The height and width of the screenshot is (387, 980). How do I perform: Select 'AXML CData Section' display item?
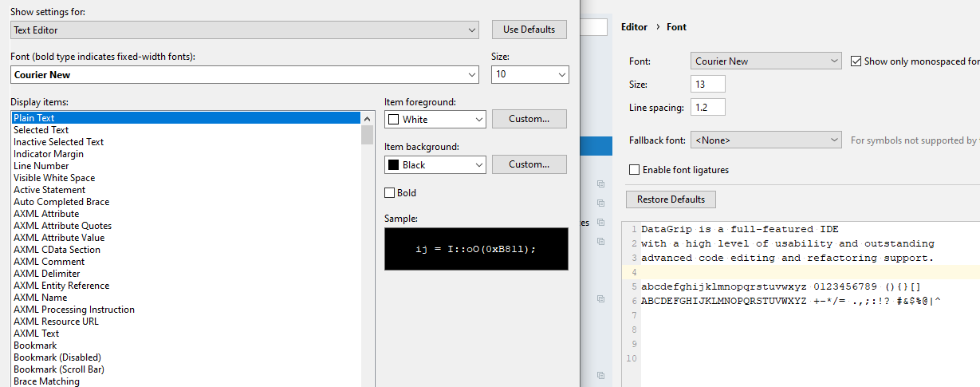click(186, 250)
